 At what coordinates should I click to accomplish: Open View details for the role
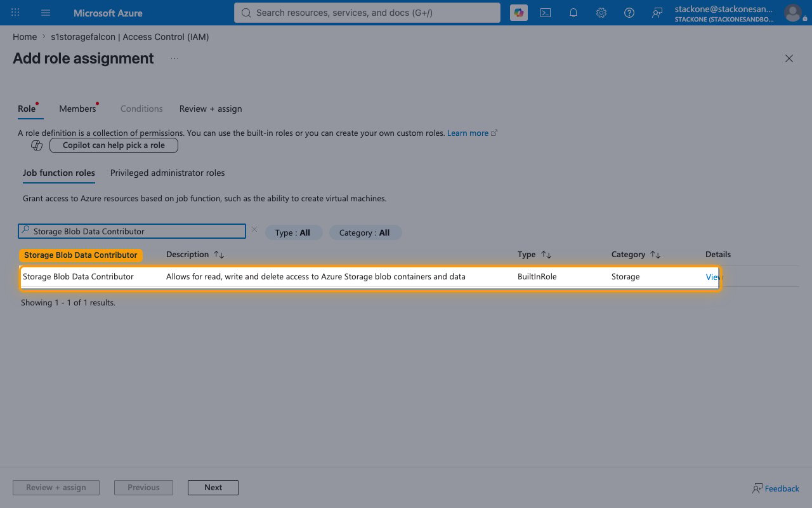713,277
